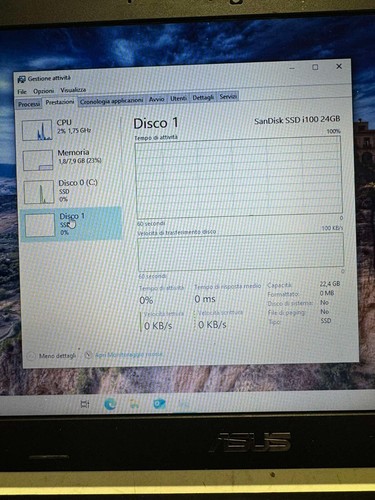Click the Task Manager title bar icon
Image resolution: width=375 pixels, height=500 pixels.
[21, 79]
